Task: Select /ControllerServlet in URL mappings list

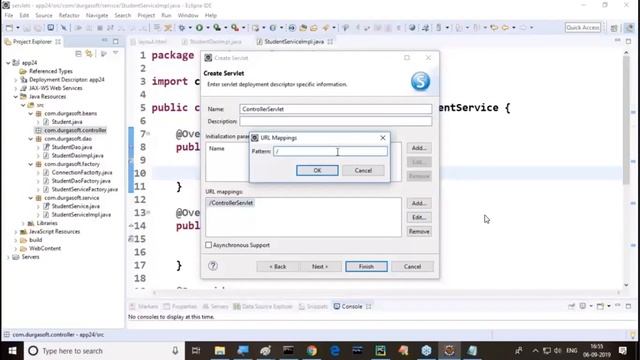Action: click(x=231, y=203)
